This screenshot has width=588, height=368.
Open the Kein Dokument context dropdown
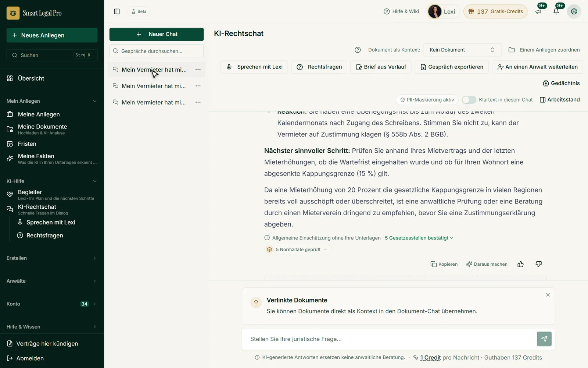(x=462, y=50)
